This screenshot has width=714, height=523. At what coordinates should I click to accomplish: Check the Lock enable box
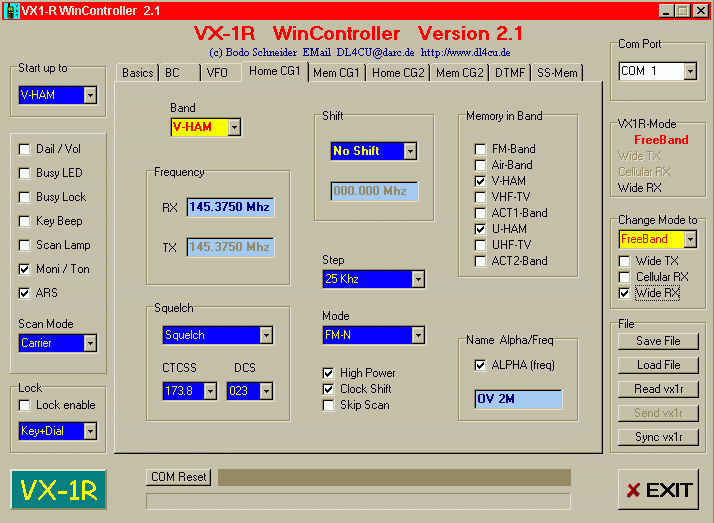(x=25, y=406)
